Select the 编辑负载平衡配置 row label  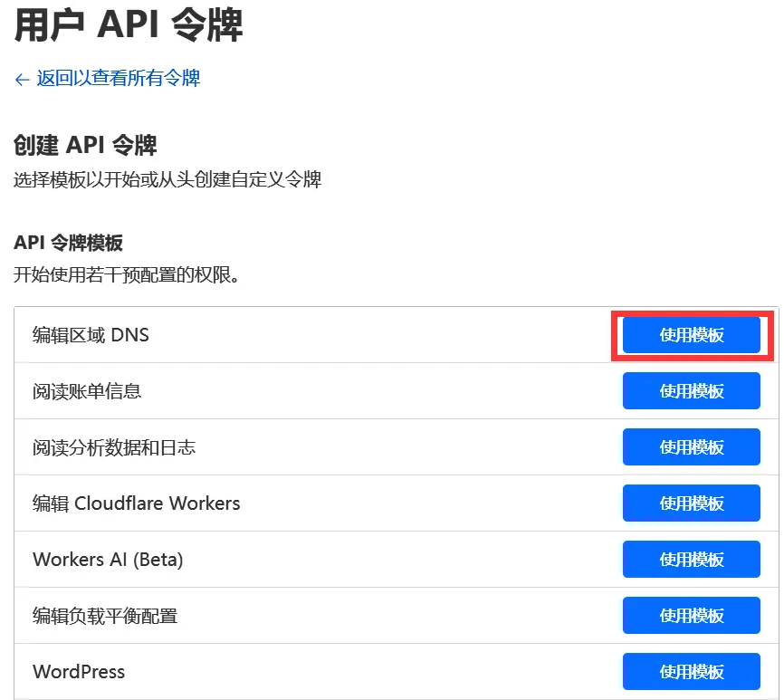pos(105,616)
